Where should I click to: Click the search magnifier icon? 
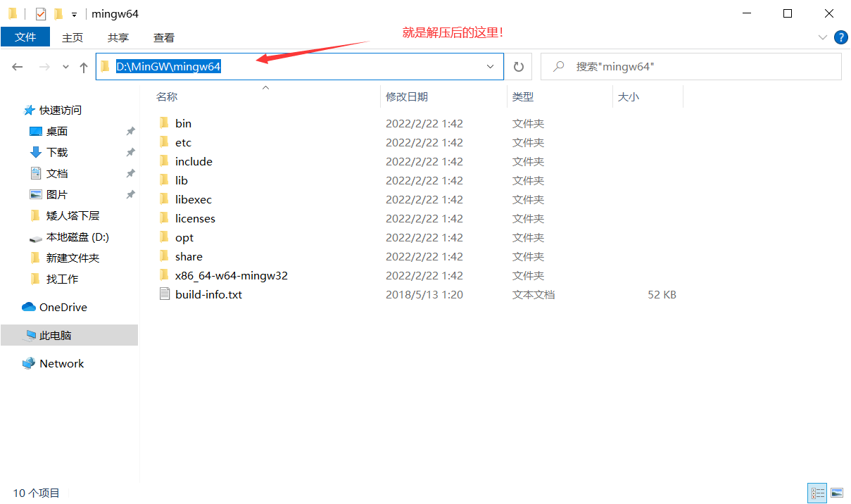click(x=559, y=67)
